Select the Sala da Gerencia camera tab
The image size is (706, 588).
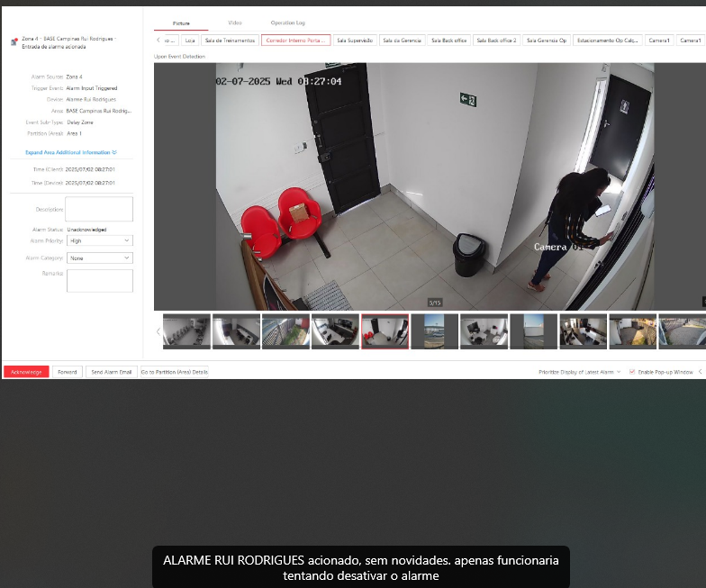[402, 40]
